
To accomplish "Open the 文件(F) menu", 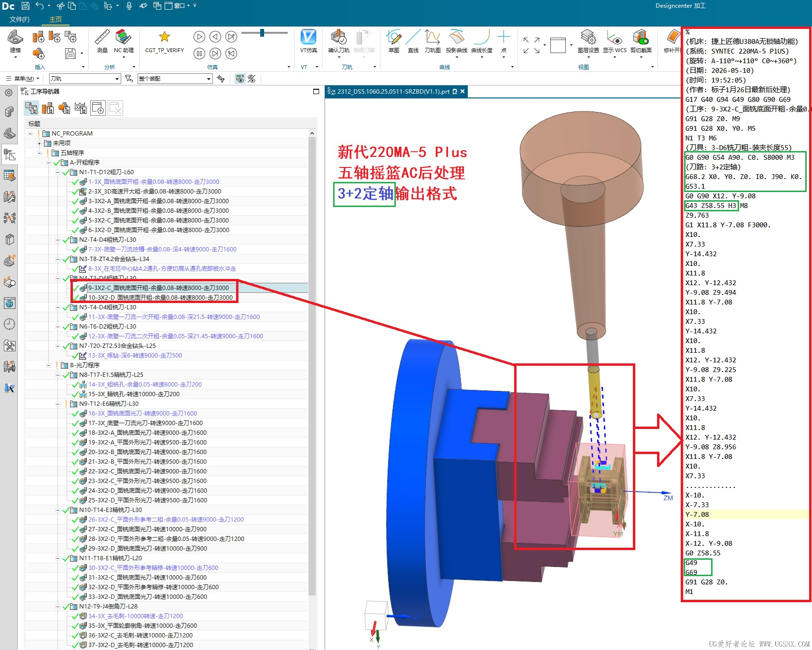I will tap(19, 19).
